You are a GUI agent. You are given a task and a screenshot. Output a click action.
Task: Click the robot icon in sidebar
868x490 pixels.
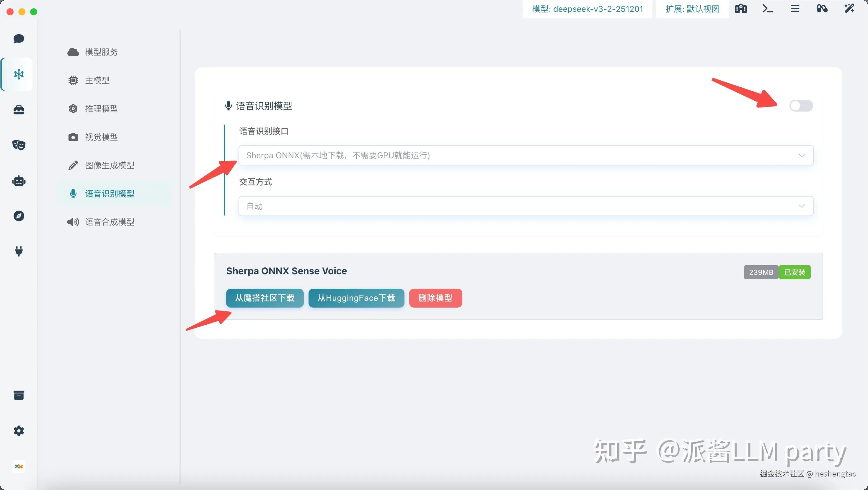coord(19,181)
